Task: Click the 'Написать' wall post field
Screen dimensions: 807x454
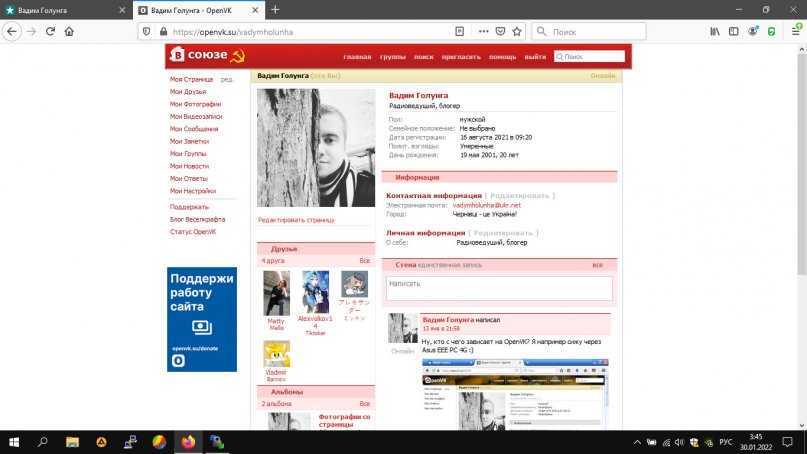Action: (499, 288)
